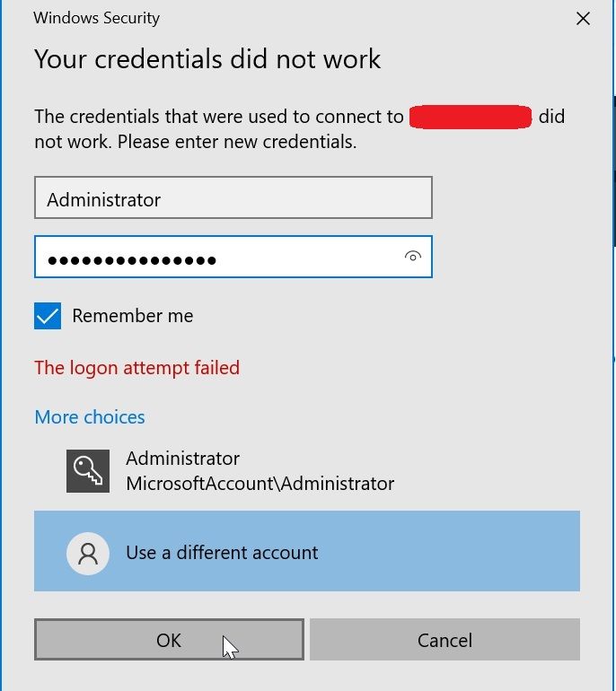616x691 pixels.
Task: Select the Administrator name in More choices
Action: click(x=182, y=459)
